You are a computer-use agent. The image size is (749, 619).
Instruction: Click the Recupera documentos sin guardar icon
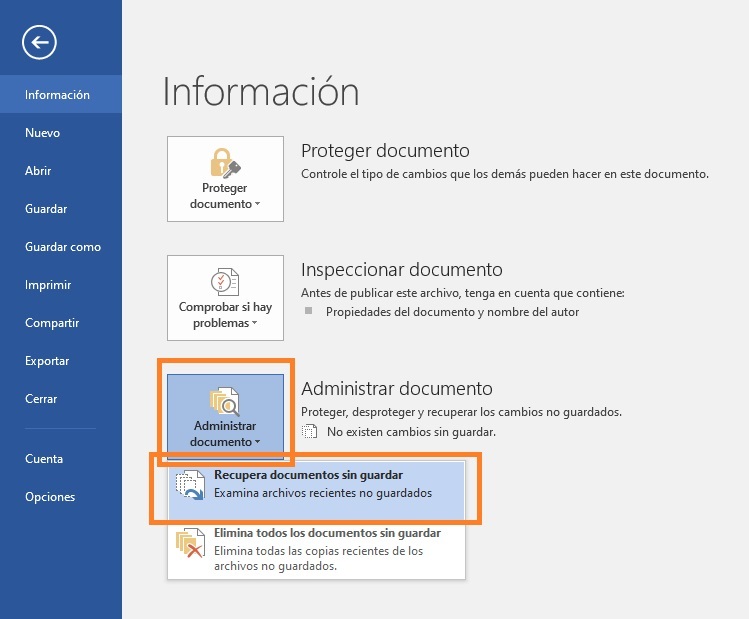(x=189, y=486)
